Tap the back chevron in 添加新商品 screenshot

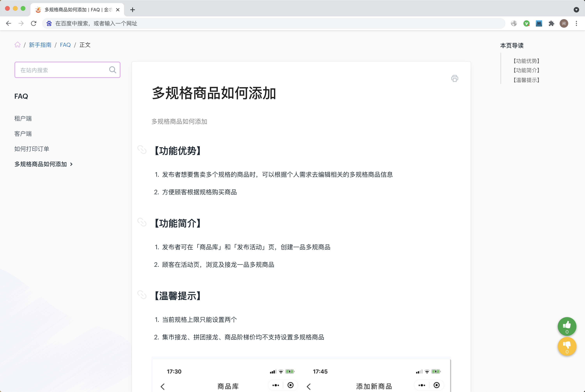coord(309,387)
